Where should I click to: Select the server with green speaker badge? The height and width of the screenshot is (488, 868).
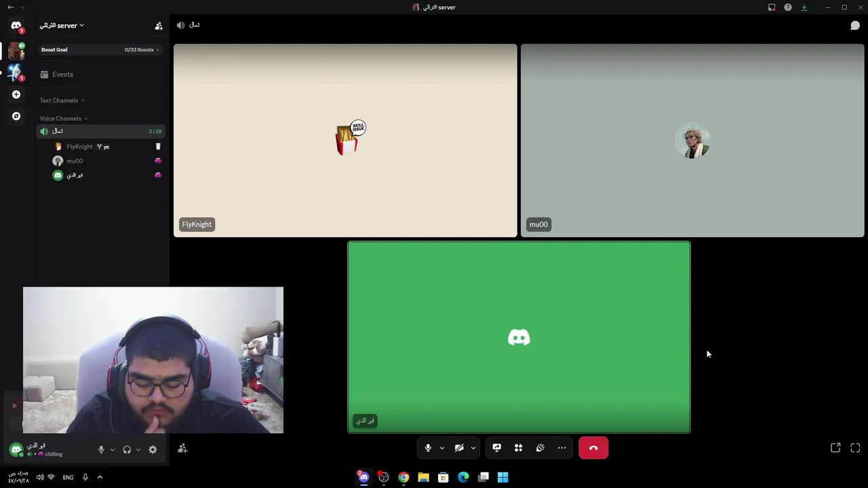coord(16,50)
